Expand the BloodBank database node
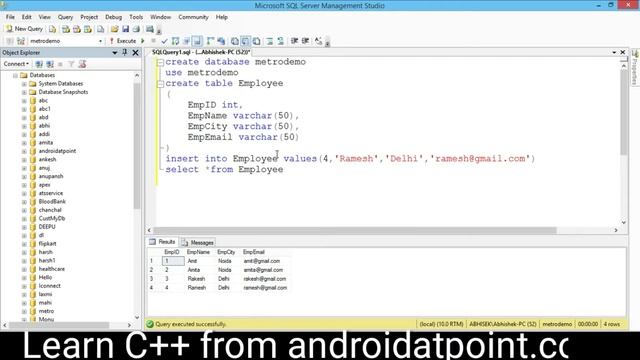640x360 pixels. 24,202
